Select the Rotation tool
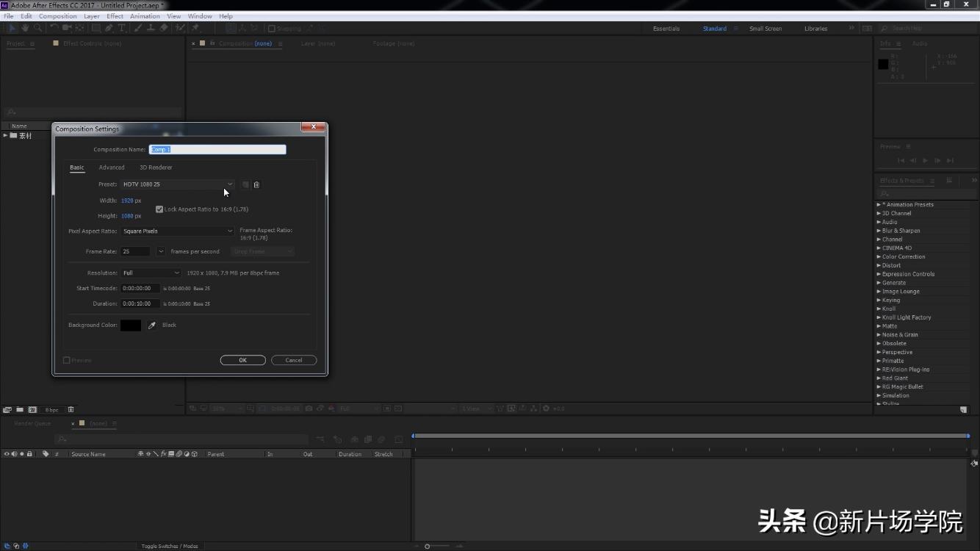 54,28
